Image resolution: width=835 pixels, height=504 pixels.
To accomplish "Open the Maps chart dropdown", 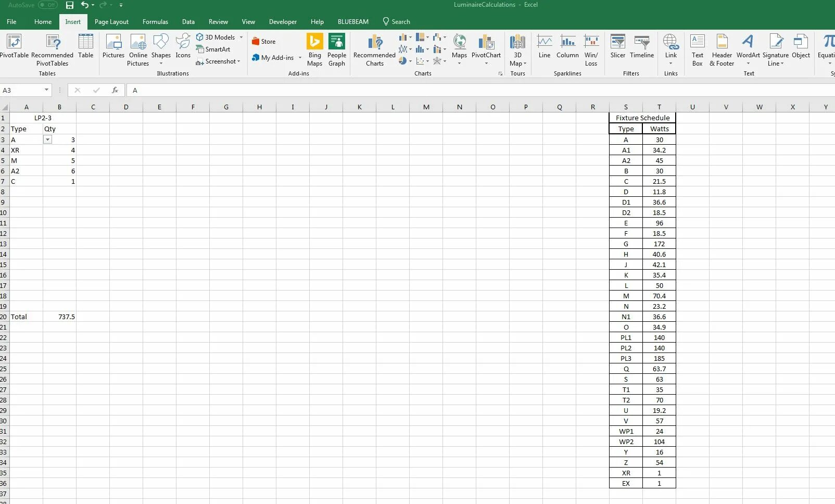I will point(460,64).
